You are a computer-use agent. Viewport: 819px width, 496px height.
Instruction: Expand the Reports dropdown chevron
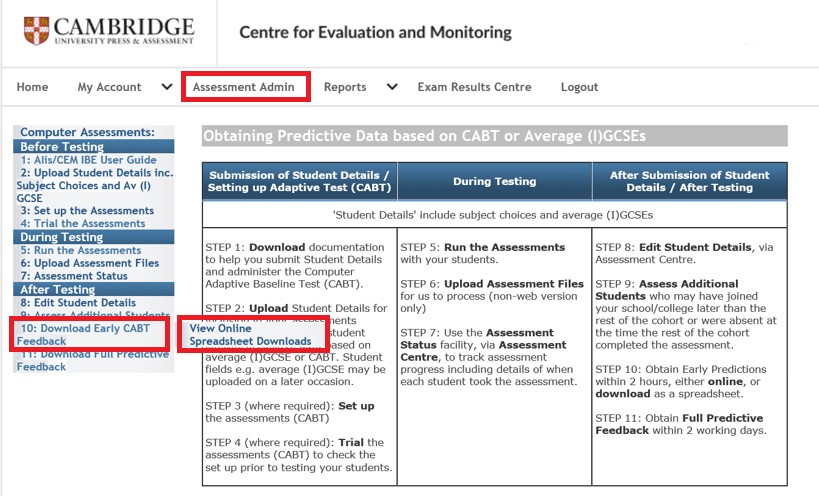(x=392, y=87)
